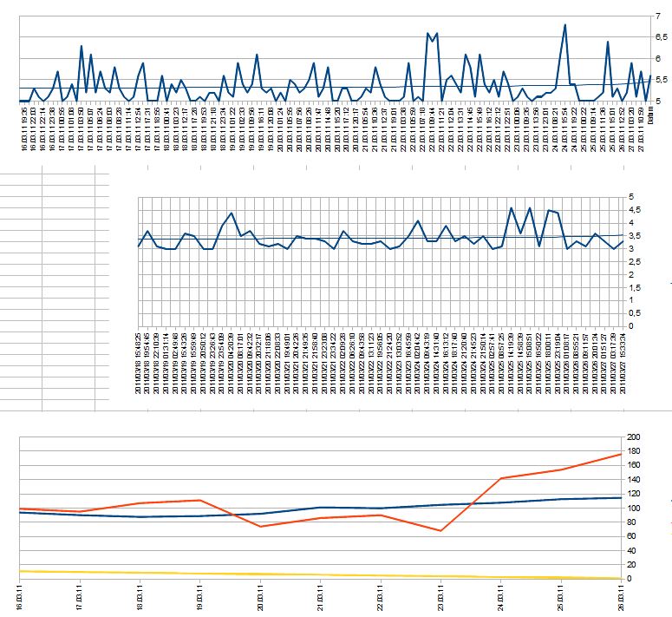Click the y-axis value 2,5
The width and height of the screenshot is (672, 617).
point(635,262)
